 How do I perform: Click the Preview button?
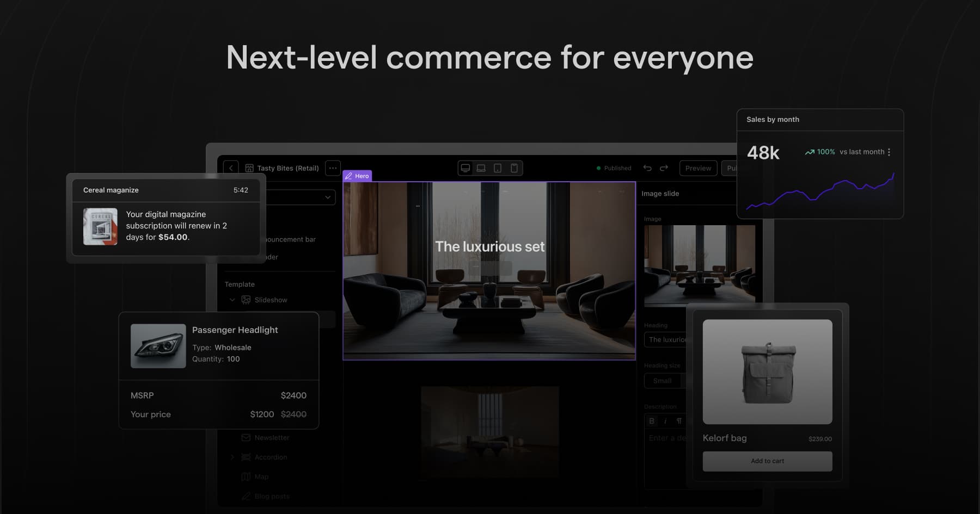click(x=697, y=168)
